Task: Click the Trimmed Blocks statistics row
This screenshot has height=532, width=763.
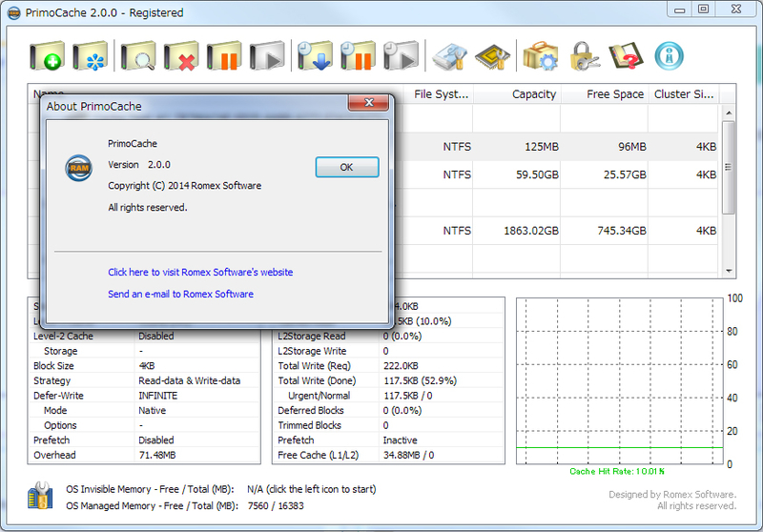Action: point(388,425)
